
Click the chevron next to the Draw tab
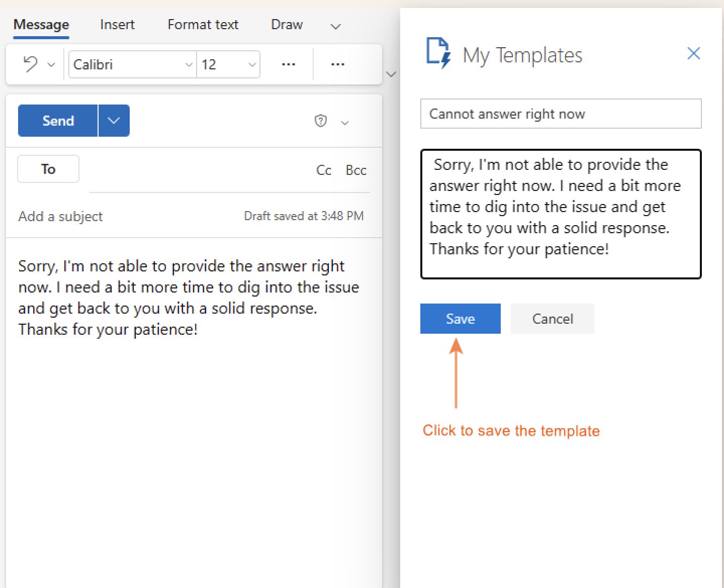coord(335,26)
